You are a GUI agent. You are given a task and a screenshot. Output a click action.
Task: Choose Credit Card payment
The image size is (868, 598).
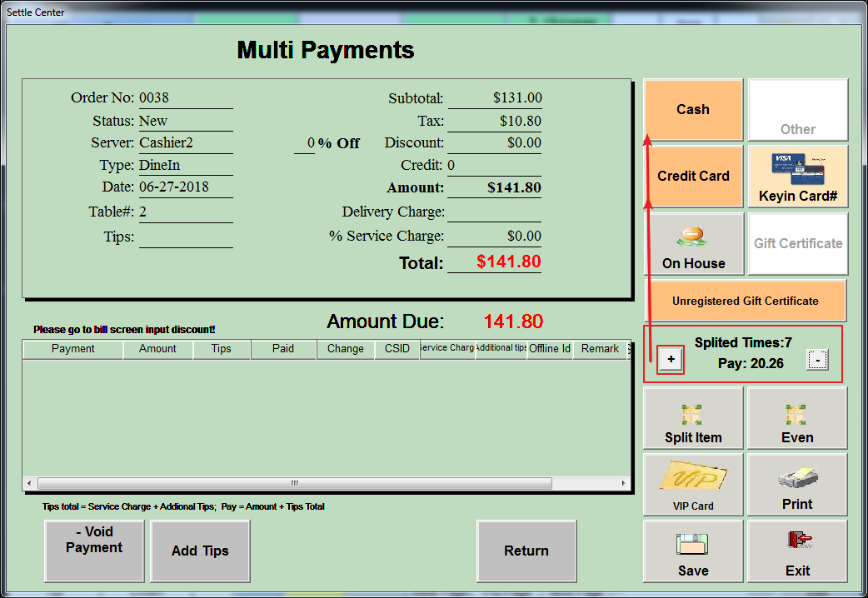(693, 176)
